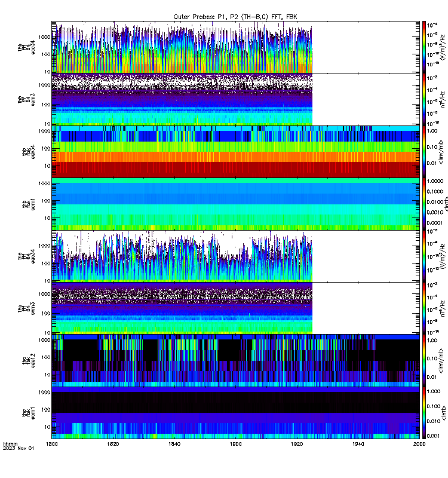Click the color bar of thb scm3 panel
This screenshot has width=448, height=478.
(x=424, y=99)
